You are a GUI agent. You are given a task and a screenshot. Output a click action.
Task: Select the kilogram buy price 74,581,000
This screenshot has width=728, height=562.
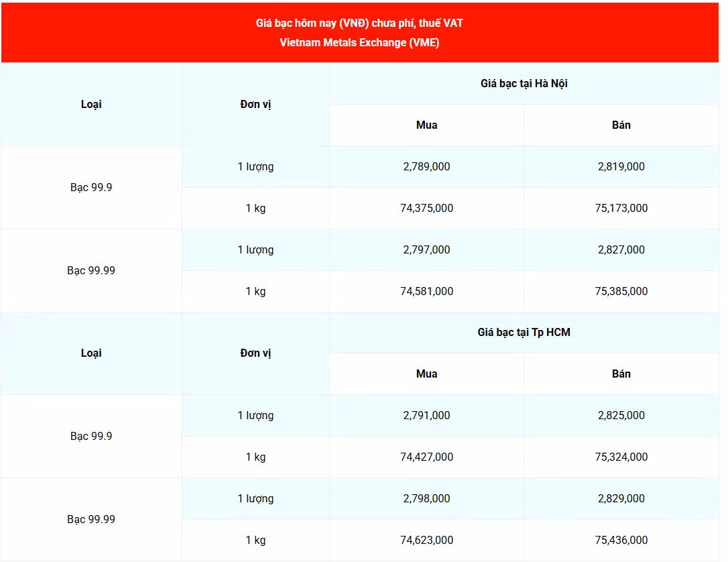point(427,292)
